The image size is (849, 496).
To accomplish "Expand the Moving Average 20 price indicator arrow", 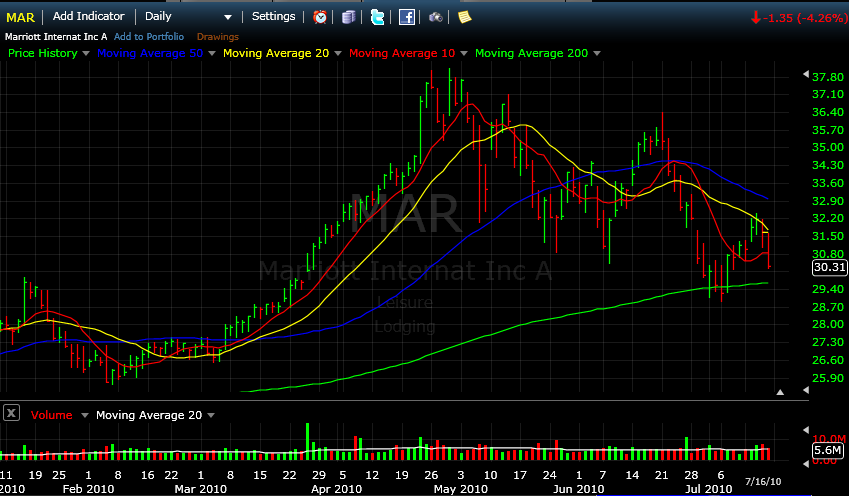I will [x=338, y=54].
